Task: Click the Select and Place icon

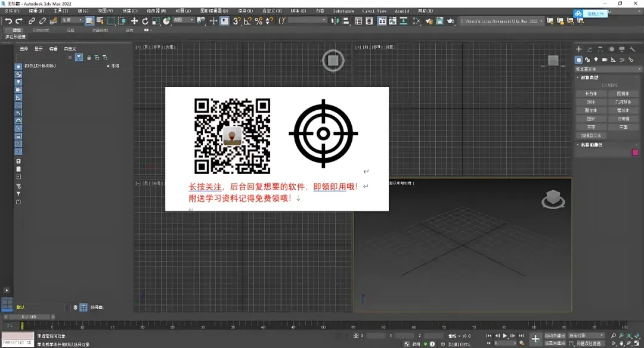Action: point(166,21)
